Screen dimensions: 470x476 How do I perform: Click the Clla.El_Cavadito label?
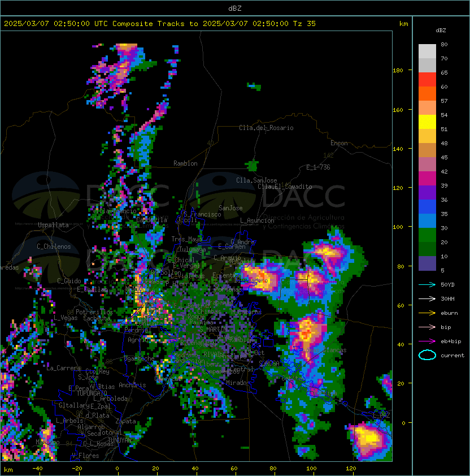285,187
